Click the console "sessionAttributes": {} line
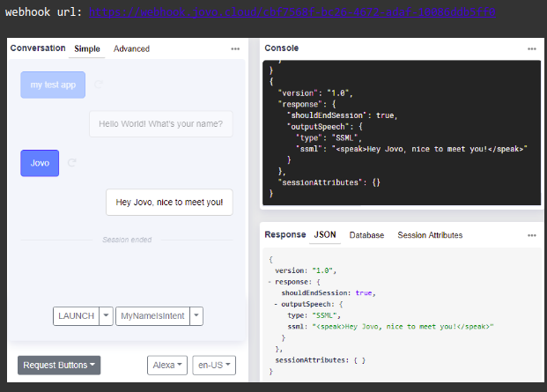This screenshot has height=392, width=547. pyautogui.click(x=329, y=182)
